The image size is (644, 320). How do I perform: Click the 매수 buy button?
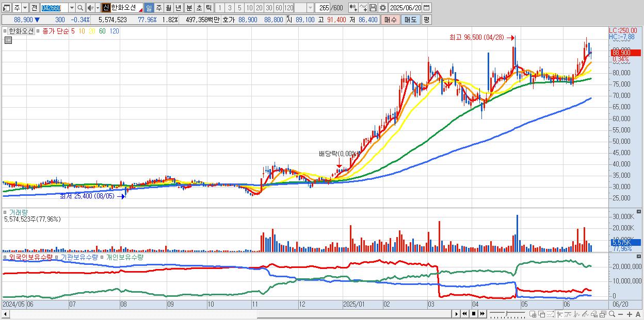coord(391,20)
